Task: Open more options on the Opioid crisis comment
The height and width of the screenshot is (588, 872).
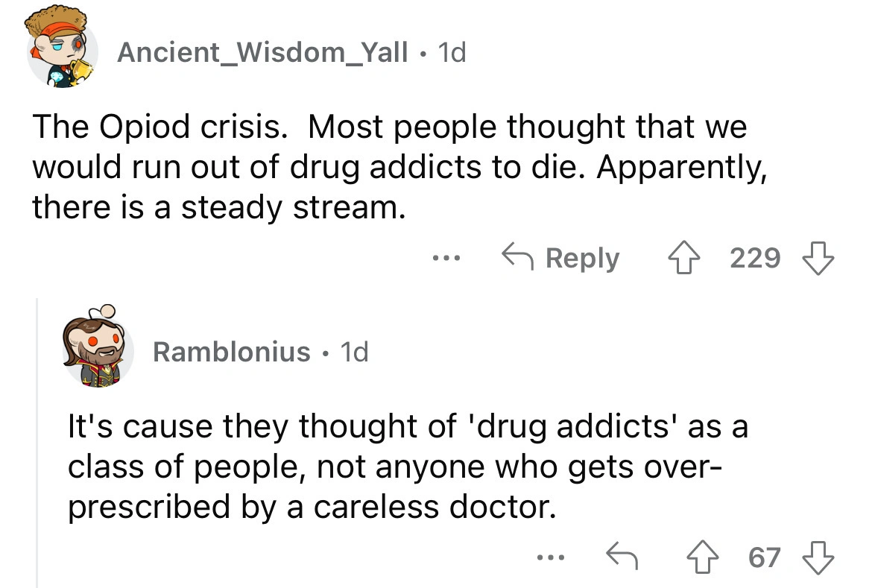Action: 446,258
